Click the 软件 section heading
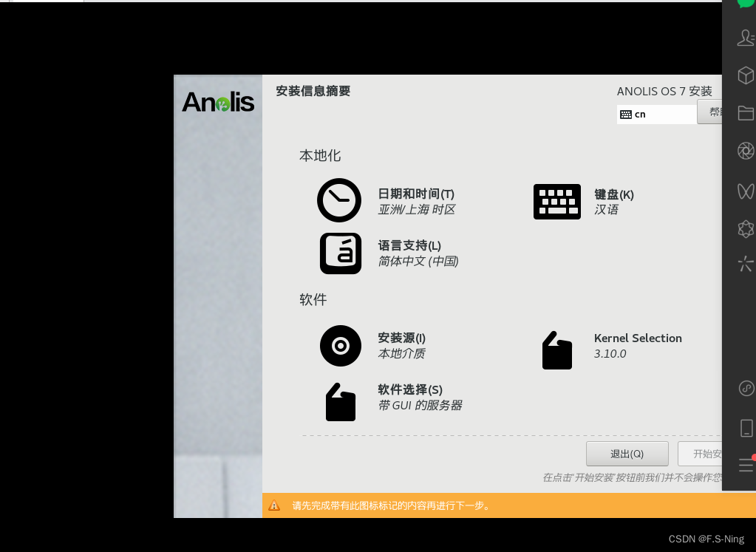The image size is (756, 552). click(313, 300)
